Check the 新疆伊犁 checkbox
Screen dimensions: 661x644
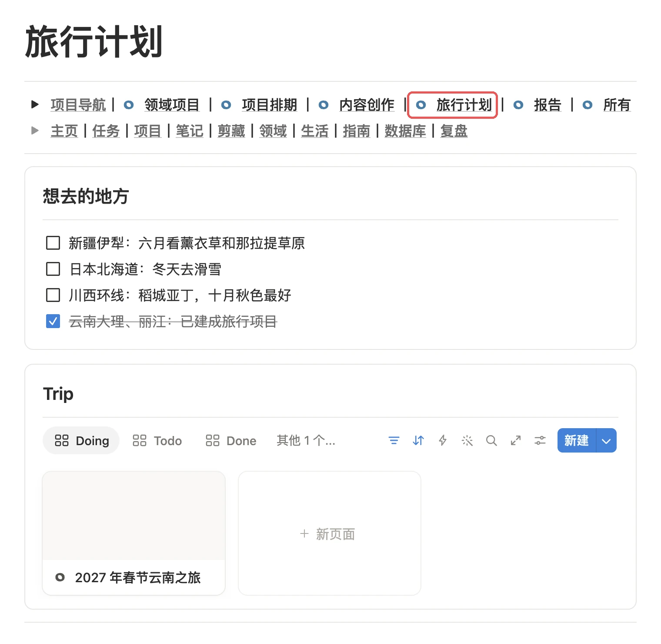click(x=53, y=243)
